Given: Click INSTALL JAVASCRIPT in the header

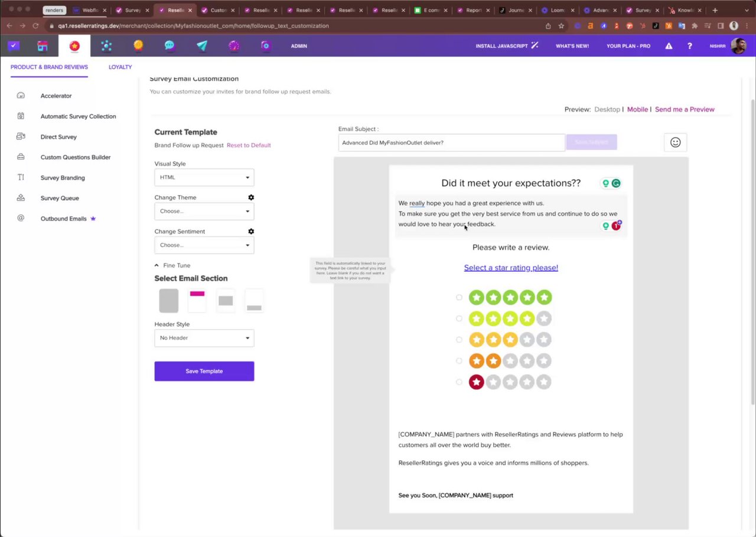Looking at the screenshot, I should (507, 46).
